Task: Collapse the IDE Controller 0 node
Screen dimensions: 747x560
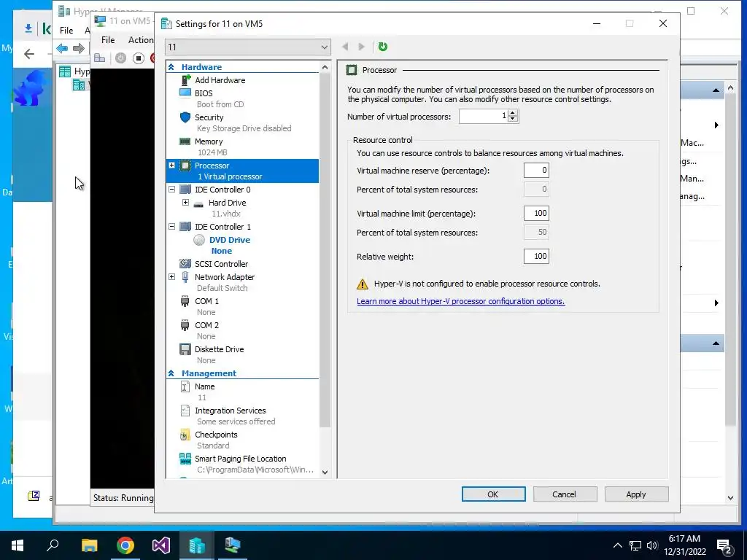Action: pyautogui.click(x=172, y=189)
